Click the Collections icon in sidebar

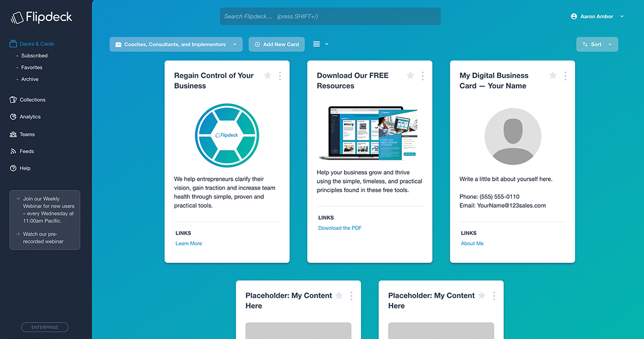pos(13,100)
